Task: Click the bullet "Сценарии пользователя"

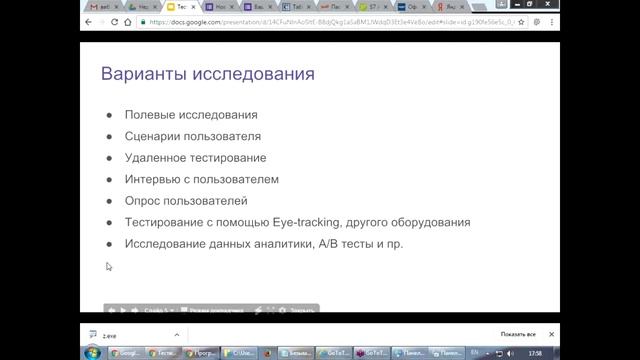Action: tap(193, 136)
